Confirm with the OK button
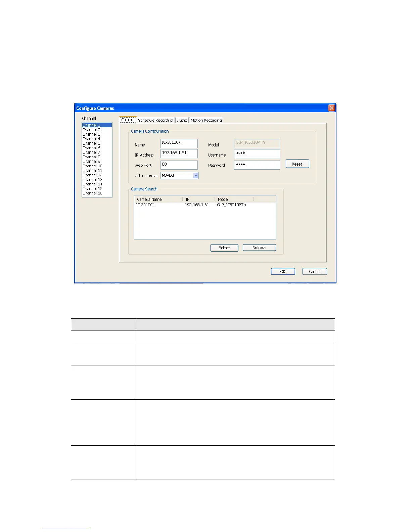 coord(283,271)
